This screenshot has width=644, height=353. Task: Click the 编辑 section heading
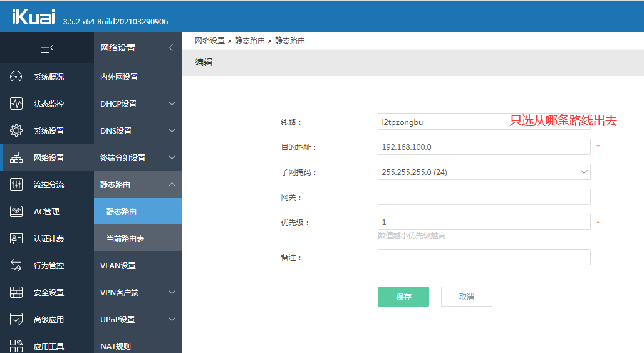(x=204, y=63)
